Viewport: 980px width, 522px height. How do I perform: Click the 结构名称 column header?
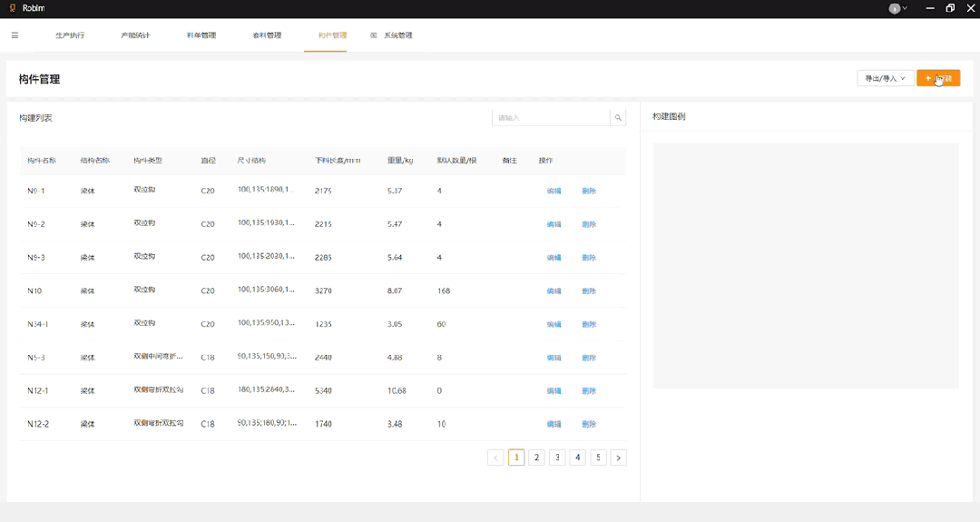(x=95, y=161)
